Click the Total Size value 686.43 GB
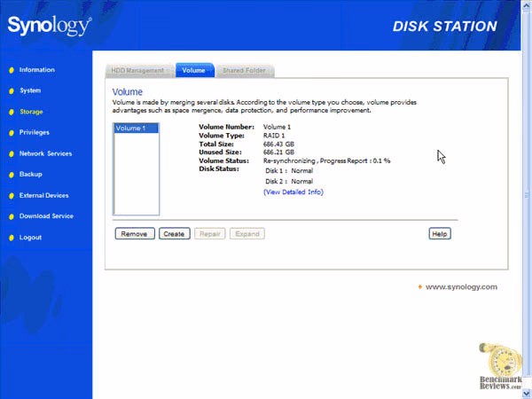Image resolution: width=532 pixels, height=399 pixels. point(279,144)
